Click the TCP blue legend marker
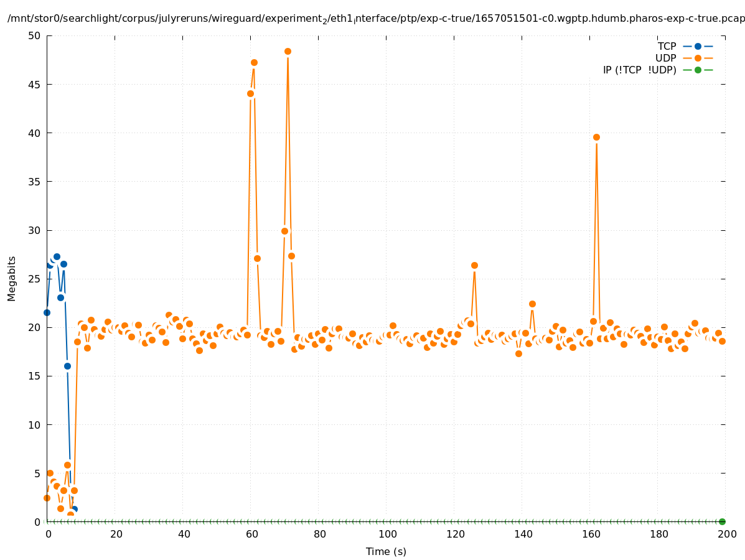This screenshot has width=745, height=560. (698, 46)
